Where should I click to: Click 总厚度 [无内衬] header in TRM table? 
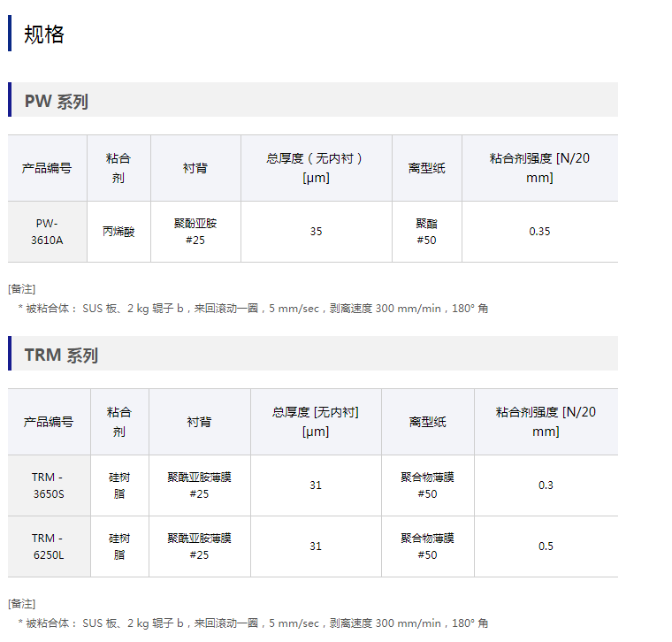(316, 422)
